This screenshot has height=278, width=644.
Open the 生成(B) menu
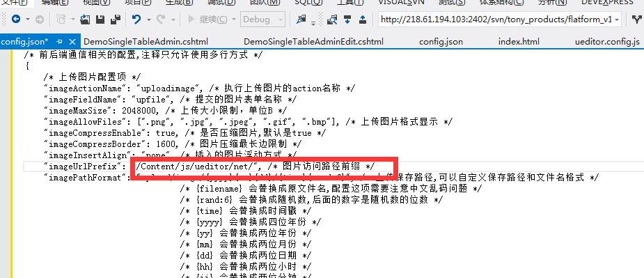(180, 2)
